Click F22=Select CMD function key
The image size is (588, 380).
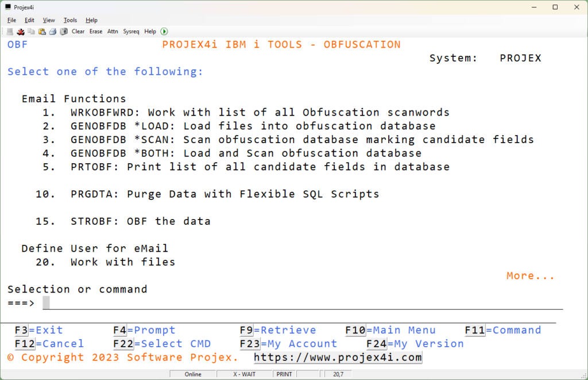(162, 344)
